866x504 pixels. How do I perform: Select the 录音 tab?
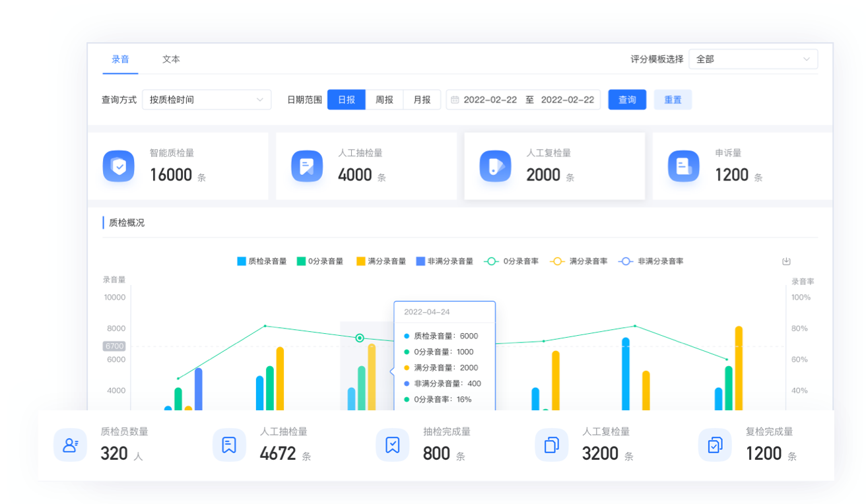(120, 59)
